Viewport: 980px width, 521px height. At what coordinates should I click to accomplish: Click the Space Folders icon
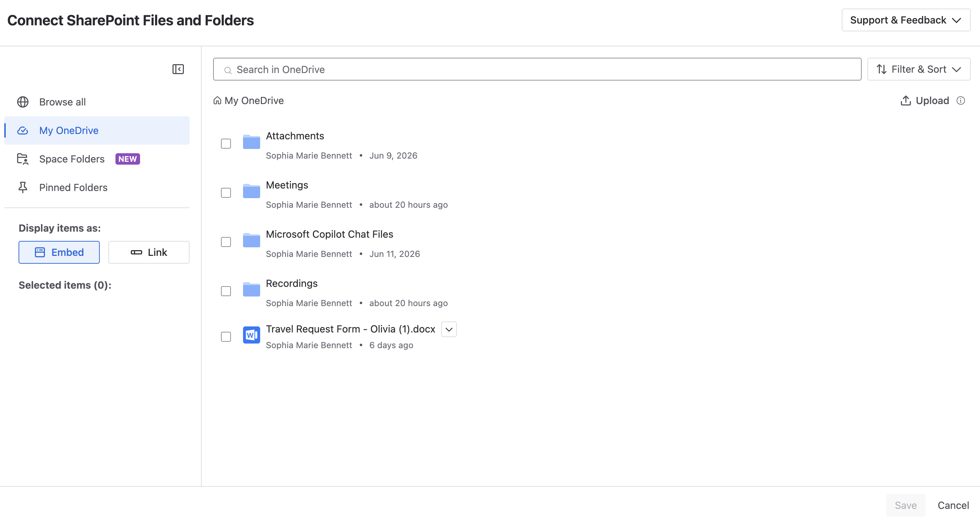[x=23, y=159]
